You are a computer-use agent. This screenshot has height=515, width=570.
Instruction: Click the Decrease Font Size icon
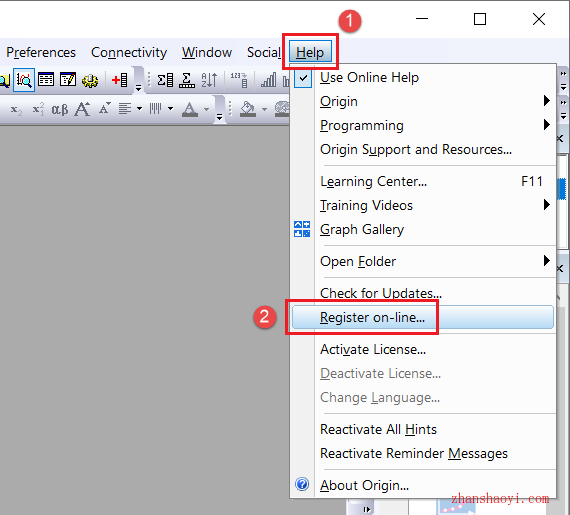105,108
